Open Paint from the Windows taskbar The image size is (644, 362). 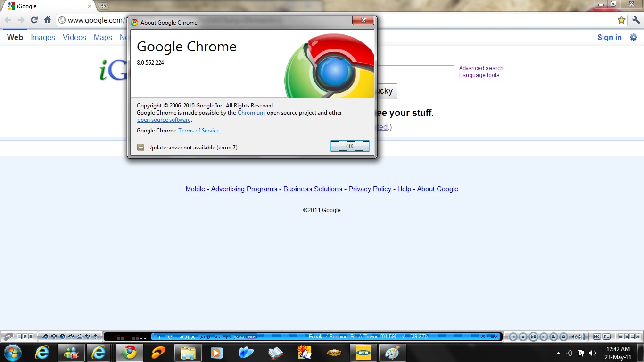click(x=391, y=353)
